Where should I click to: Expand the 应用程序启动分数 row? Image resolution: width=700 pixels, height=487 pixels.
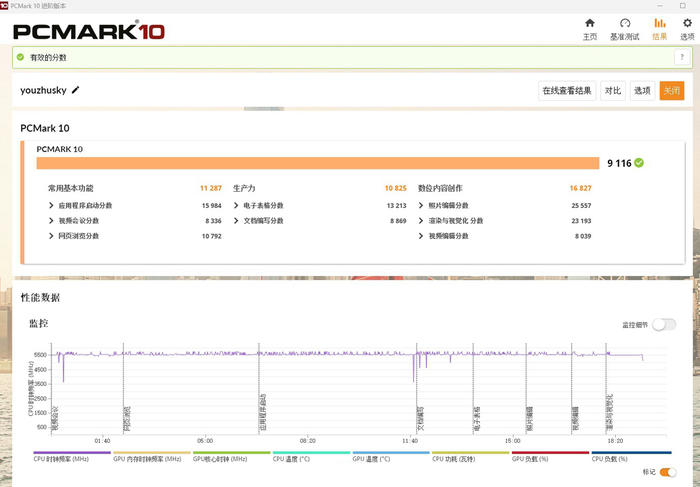pyautogui.click(x=51, y=205)
